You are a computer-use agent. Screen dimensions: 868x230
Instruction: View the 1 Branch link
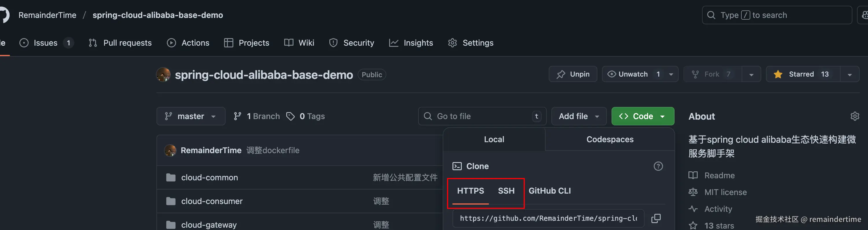coord(257,116)
